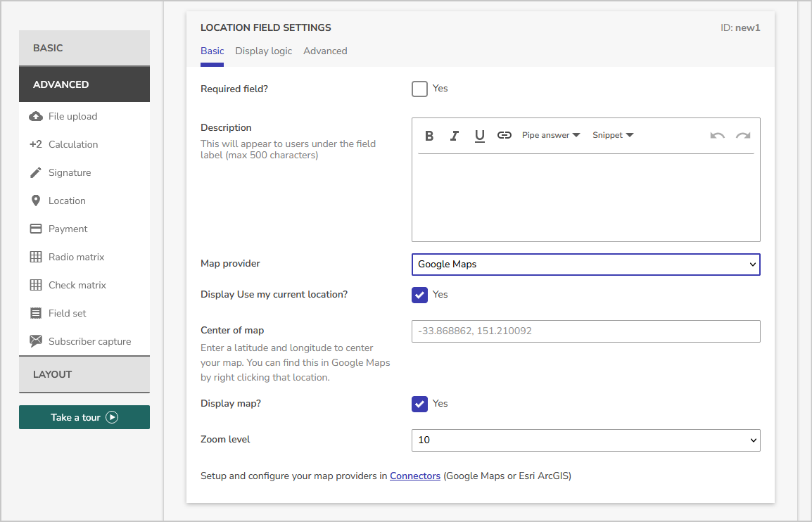Open the Map provider Google Maps dropdown
The image size is (812, 522).
coord(585,264)
